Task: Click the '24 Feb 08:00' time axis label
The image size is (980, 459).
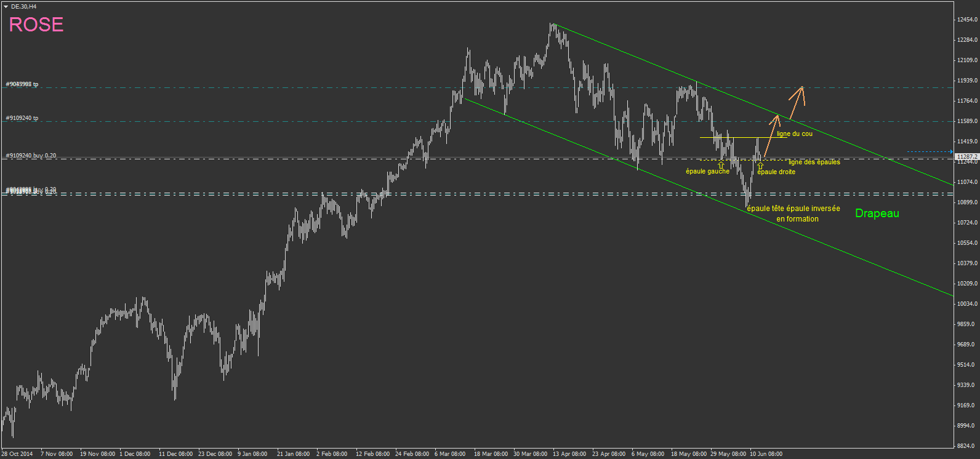Action: pos(412,454)
